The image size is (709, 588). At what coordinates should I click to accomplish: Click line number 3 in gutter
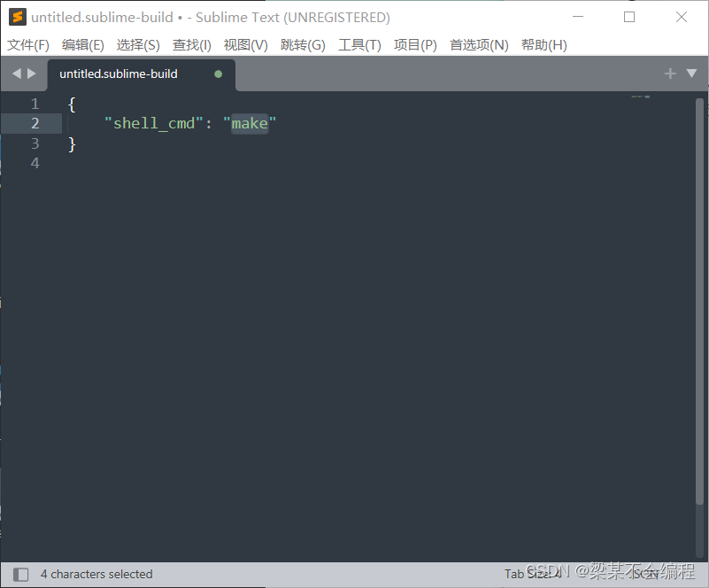[x=35, y=143]
